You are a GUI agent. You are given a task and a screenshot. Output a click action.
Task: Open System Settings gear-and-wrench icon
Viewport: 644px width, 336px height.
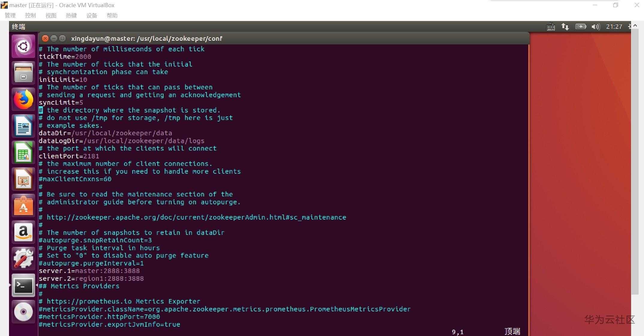[x=23, y=259]
